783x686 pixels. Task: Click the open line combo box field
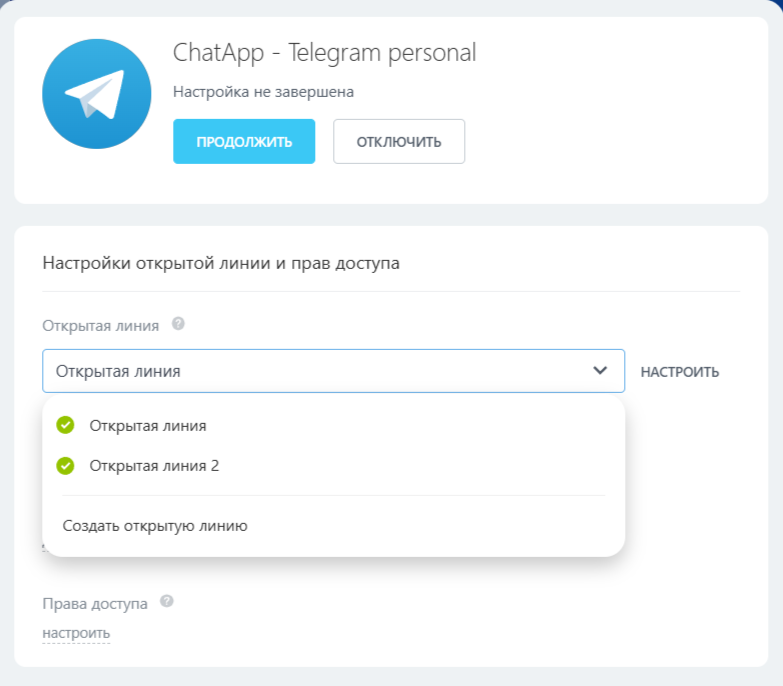click(x=320, y=371)
